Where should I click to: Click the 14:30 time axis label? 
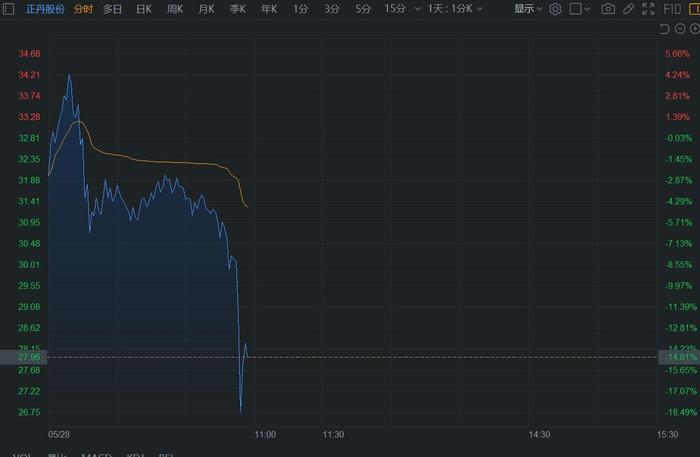[539, 434]
